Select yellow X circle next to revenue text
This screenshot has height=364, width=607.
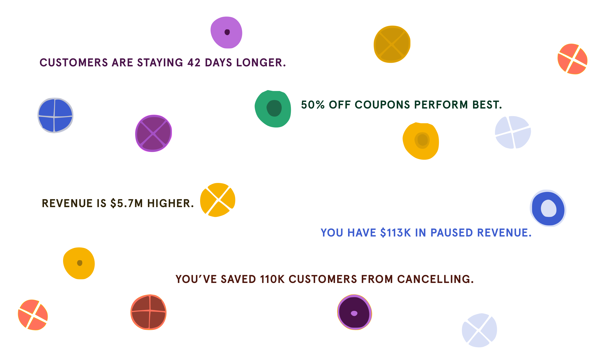pos(218,200)
